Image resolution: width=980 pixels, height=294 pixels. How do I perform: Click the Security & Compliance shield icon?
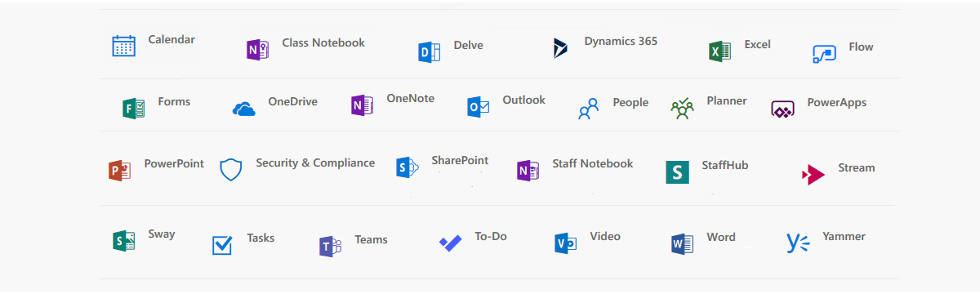tap(231, 170)
